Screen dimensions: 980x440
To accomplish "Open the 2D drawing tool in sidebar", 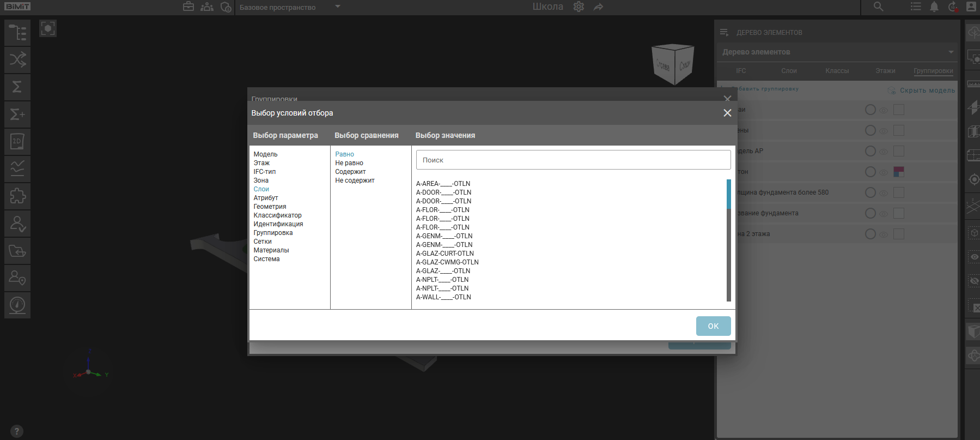I will click(17, 142).
